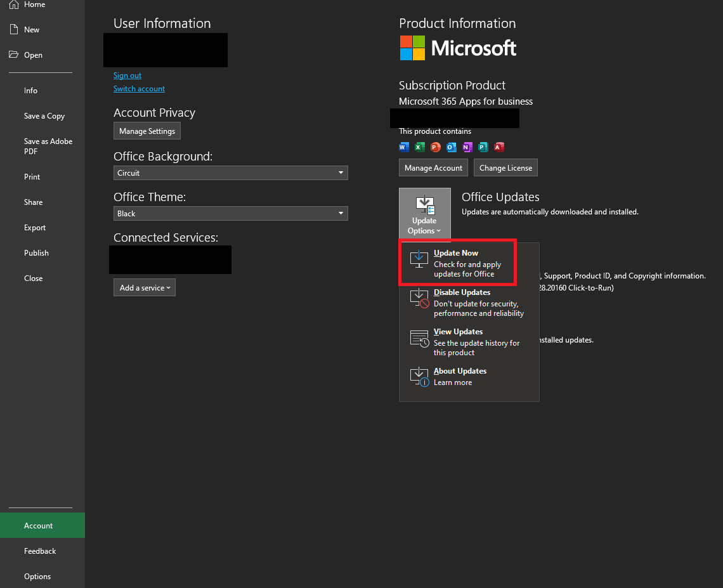Click the 'This product contains' label

point(435,131)
